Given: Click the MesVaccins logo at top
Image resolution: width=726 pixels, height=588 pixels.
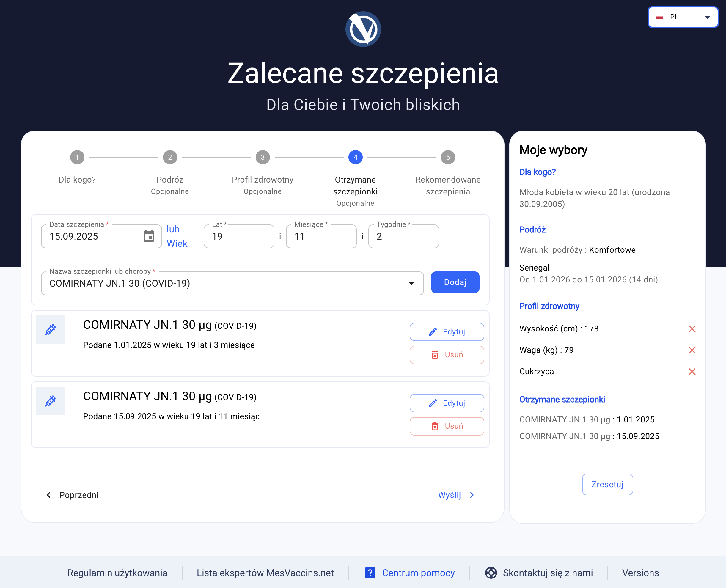Looking at the screenshot, I should tap(363, 29).
